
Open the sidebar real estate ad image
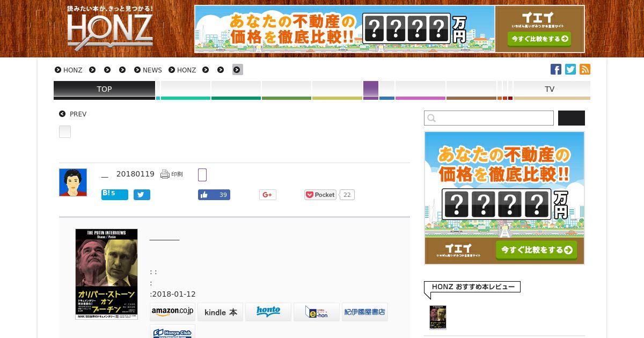504,198
